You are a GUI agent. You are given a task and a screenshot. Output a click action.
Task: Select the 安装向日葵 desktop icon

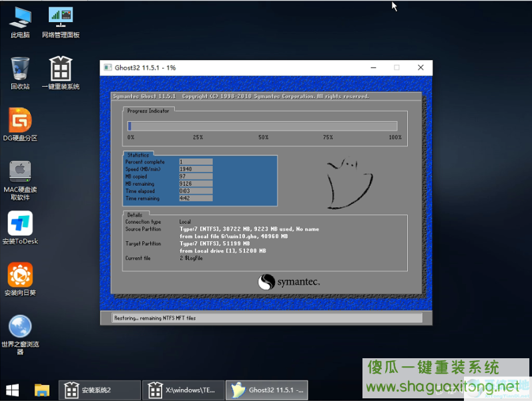point(20,279)
